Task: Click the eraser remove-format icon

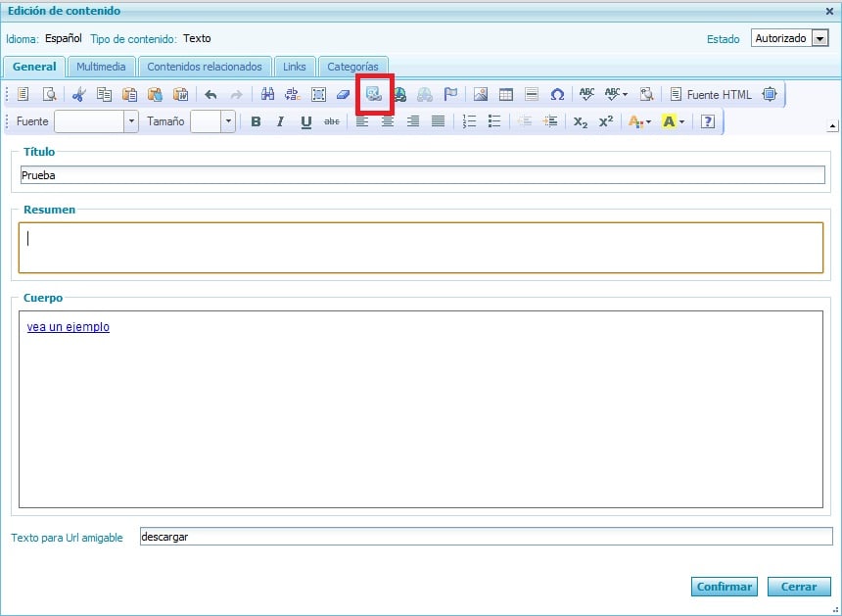Action: tap(343, 95)
